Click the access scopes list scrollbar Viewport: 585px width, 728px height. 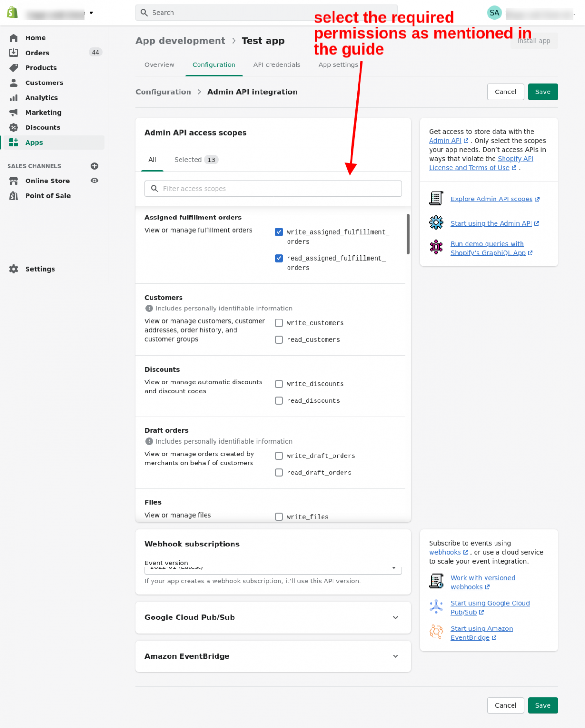[x=408, y=234]
